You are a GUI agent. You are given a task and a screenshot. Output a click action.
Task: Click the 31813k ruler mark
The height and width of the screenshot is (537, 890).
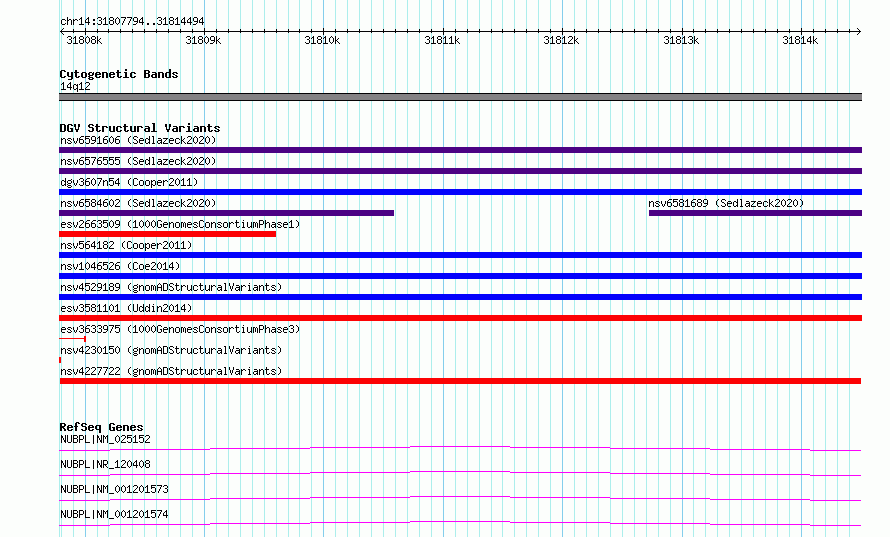point(681,40)
